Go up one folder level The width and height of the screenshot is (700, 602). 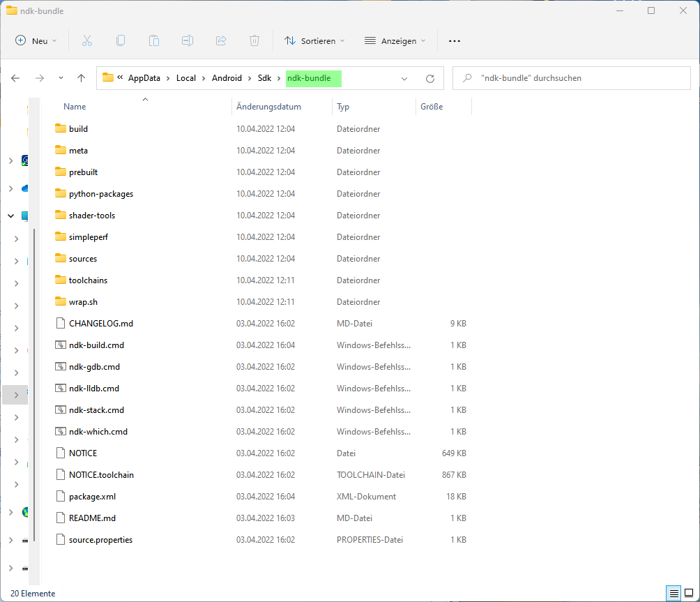[x=82, y=79]
